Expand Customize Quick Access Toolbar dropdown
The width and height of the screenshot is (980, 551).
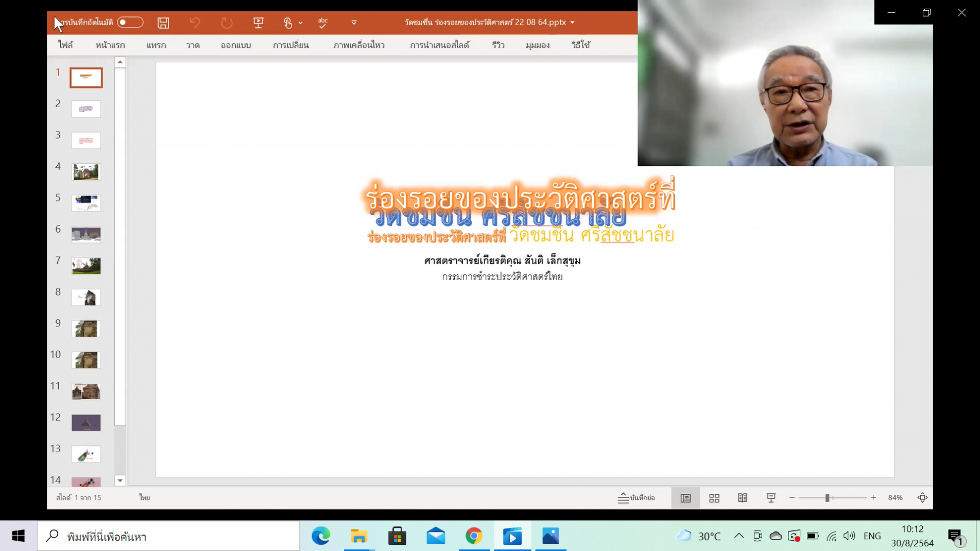click(x=354, y=23)
